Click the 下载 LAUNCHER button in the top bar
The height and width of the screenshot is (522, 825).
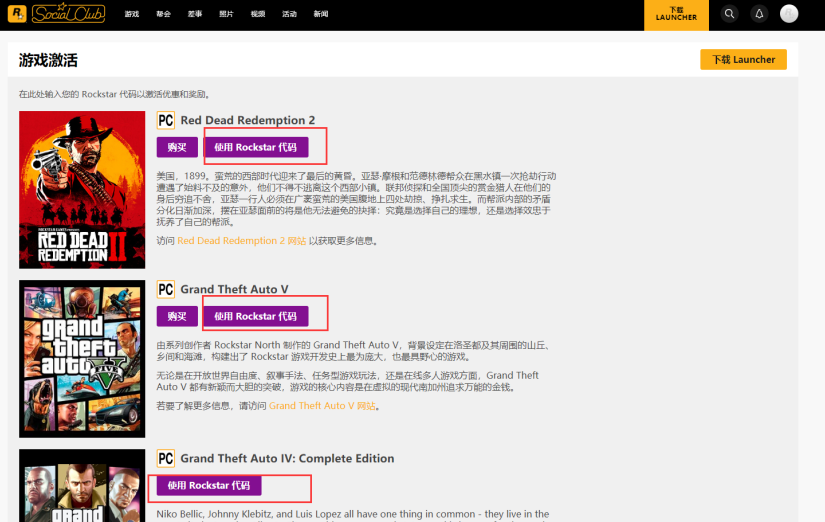tap(676, 15)
